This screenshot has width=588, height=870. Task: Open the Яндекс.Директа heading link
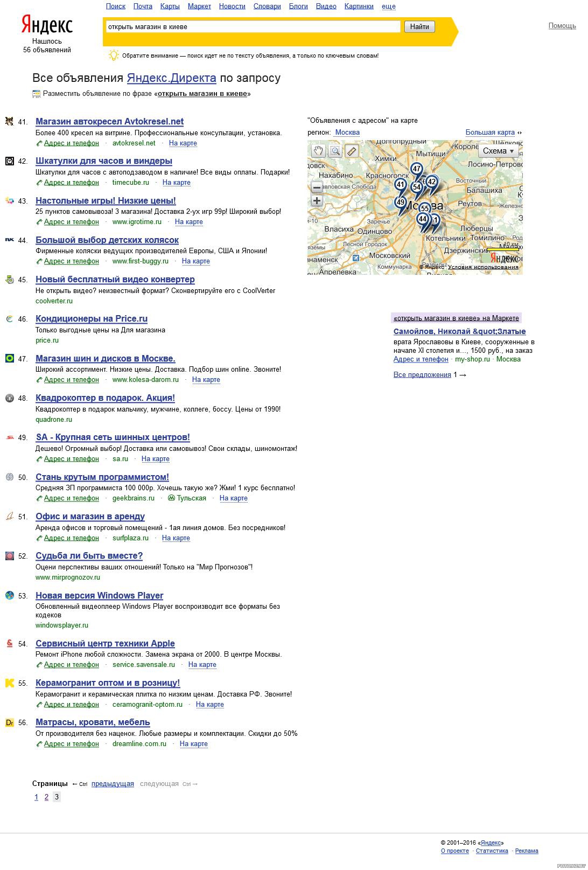click(172, 78)
